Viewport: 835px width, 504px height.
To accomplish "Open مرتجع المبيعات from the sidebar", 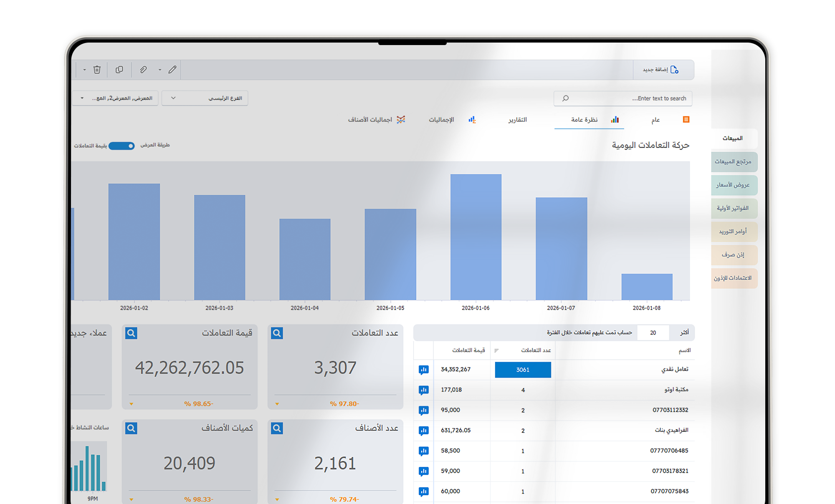I will 734,162.
